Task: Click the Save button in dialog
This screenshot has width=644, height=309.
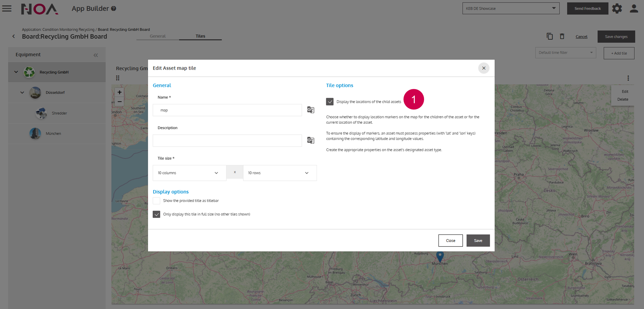Action: click(x=478, y=241)
